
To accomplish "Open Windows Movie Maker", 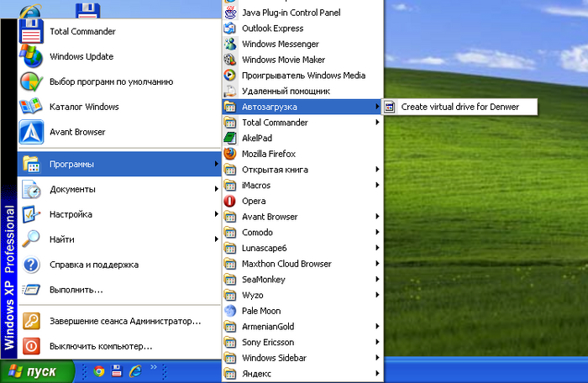I will pyautogui.click(x=283, y=60).
